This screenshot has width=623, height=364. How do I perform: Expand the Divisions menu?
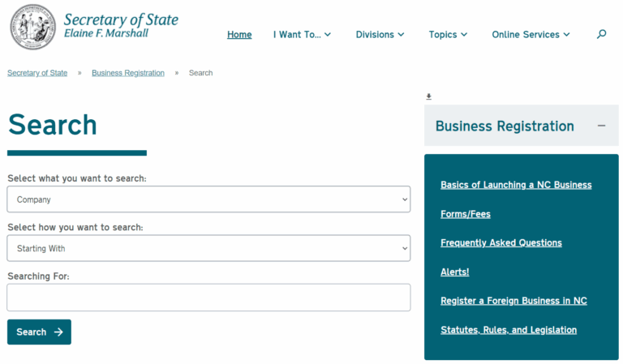[380, 35]
